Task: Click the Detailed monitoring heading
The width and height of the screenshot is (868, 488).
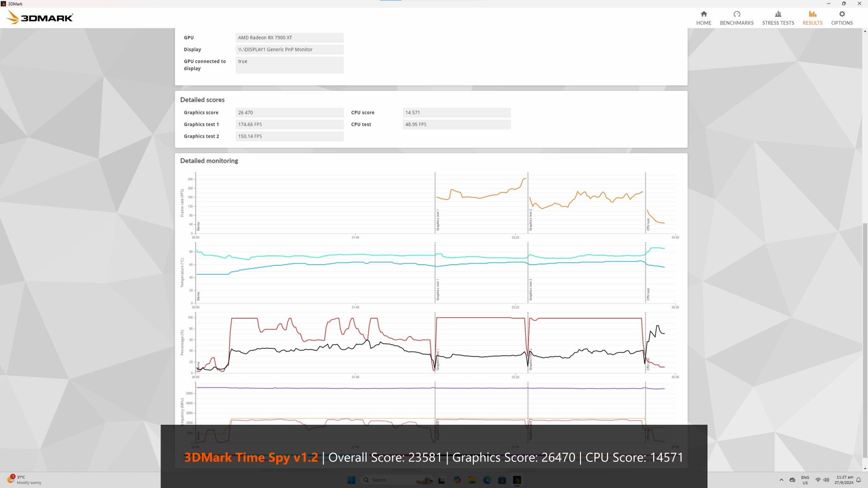Action: [209, 161]
